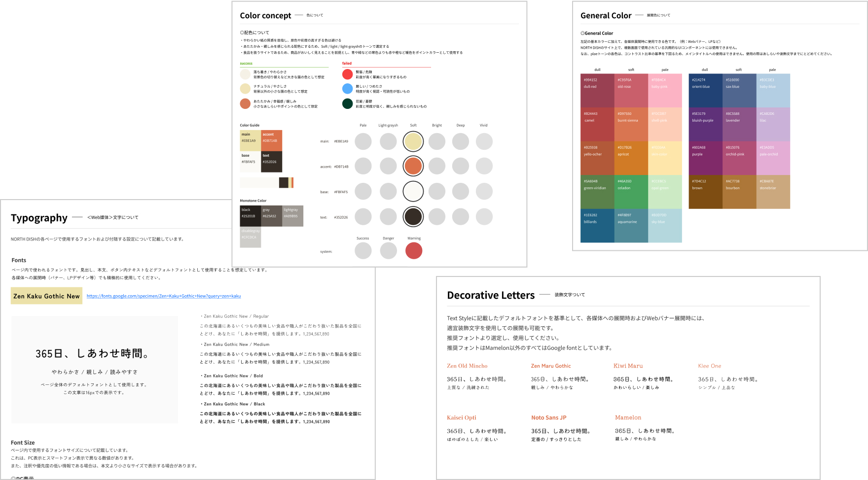Select the accent #DB714B Color Guide tile
The height and width of the screenshot is (480, 868).
point(272,140)
